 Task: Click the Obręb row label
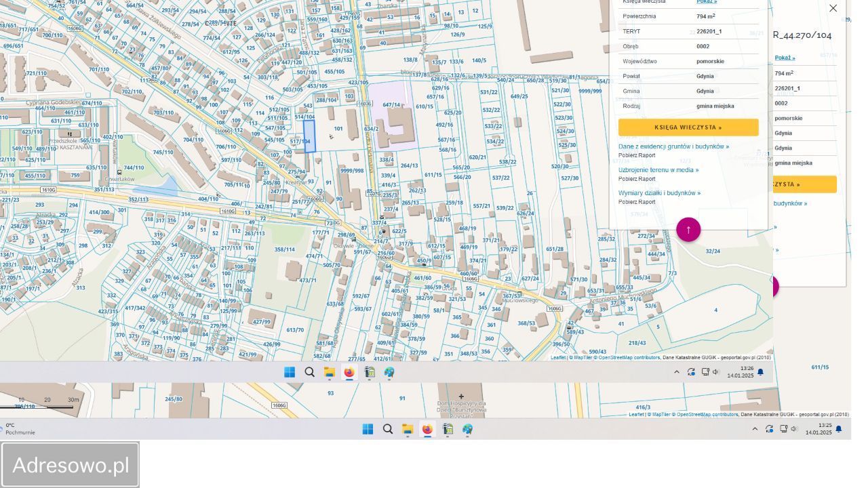(631, 46)
